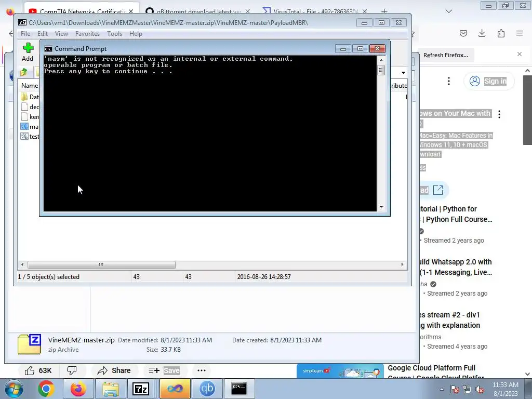Click the YouTube Sign in button
Screen dimensions: 532x399
point(488,81)
